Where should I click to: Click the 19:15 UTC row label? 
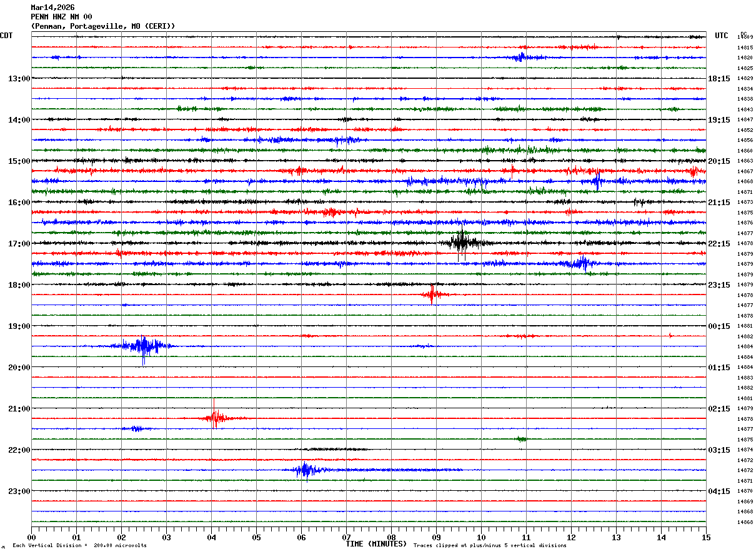(719, 120)
